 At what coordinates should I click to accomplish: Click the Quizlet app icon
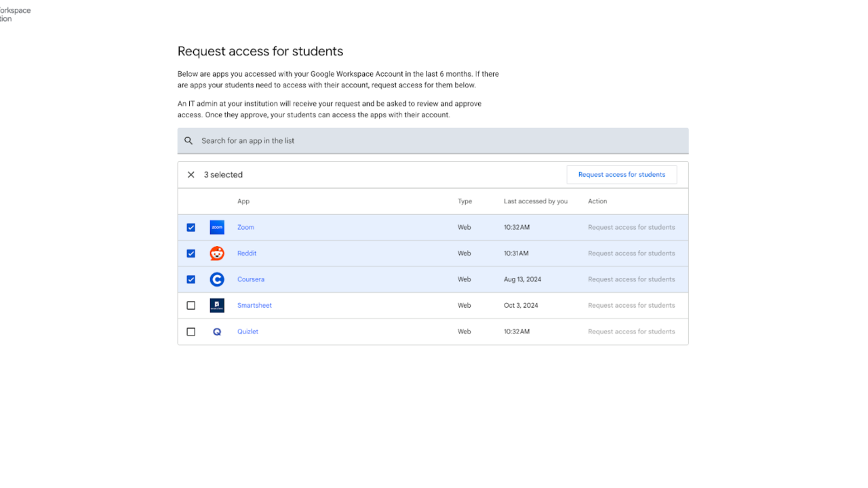click(217, 332)
